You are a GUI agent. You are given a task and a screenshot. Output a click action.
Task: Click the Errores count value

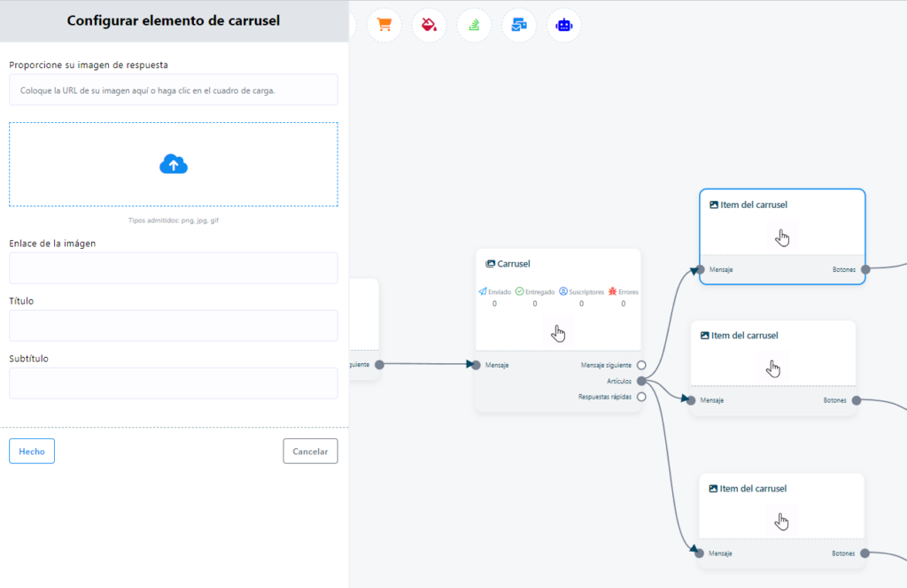pyautogui.click(x=623, y=304)
